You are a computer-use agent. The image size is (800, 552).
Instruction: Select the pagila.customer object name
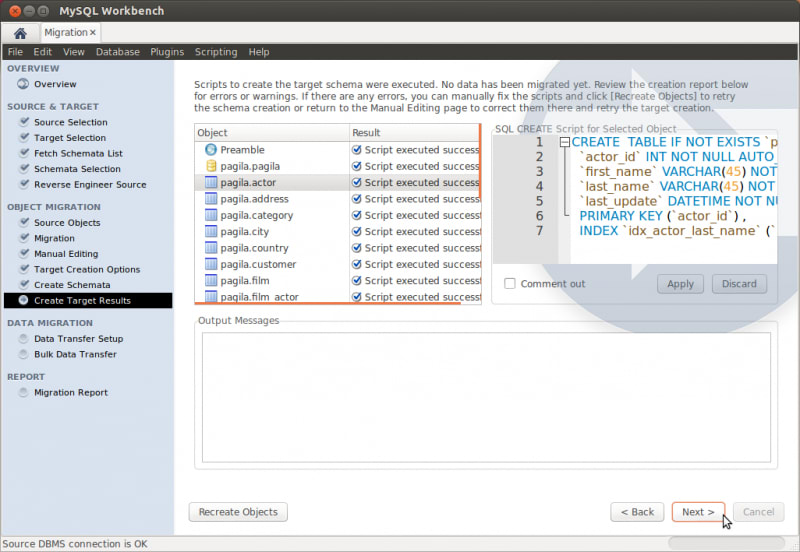click(x=258, y=264)
